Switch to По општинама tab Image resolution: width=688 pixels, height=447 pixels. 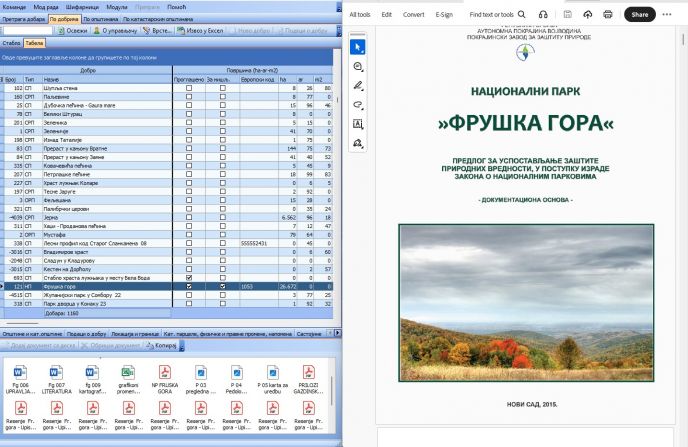101,19
